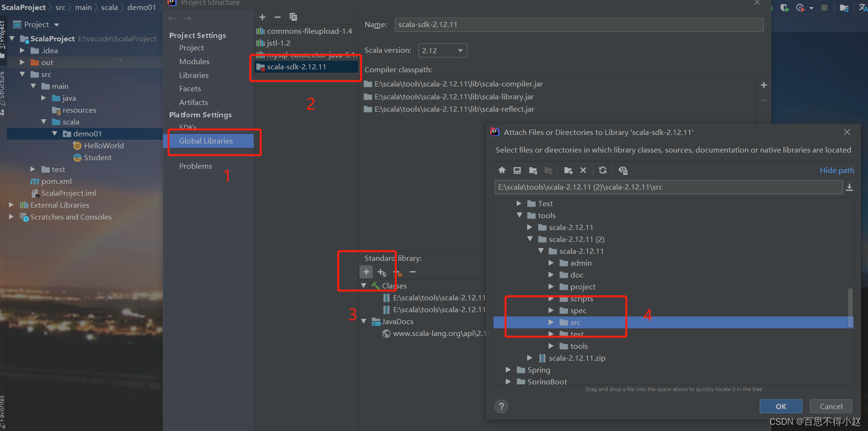Click the minus icon above the libraries list
This screenshot has width=868, height=431.
click(278, 17)
